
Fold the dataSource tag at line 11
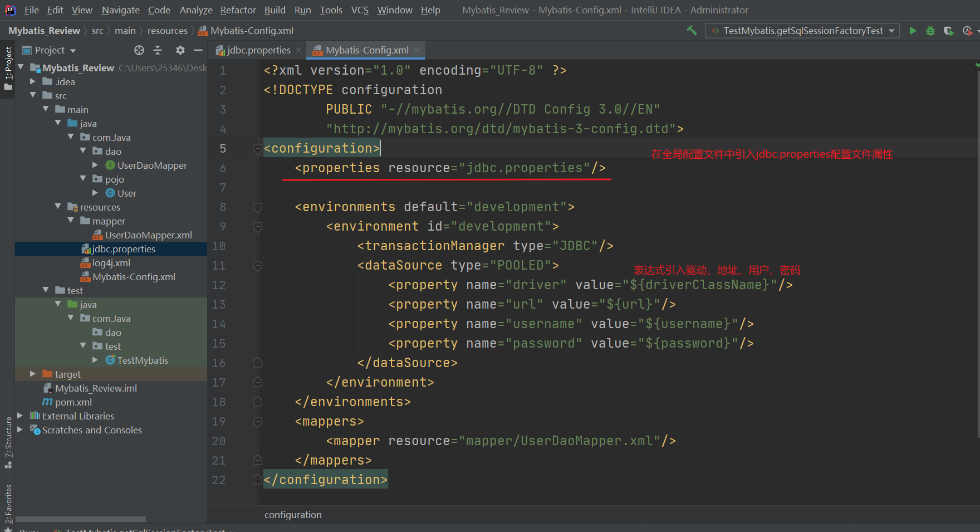(x=257, y=266)
